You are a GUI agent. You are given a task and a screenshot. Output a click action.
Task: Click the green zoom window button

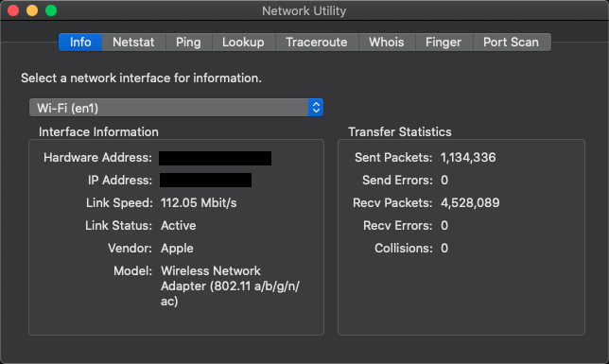click(x=51, y=10)
